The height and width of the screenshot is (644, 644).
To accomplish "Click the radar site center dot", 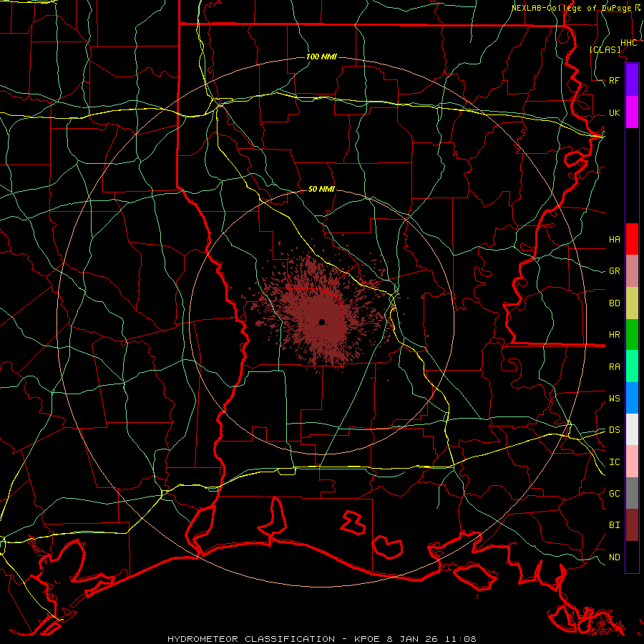I will (321, 322).
